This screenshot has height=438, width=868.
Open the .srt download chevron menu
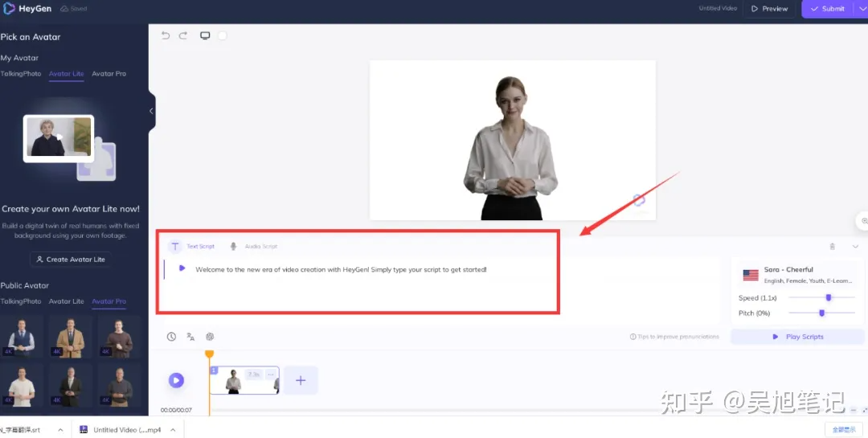coord(60,430)
